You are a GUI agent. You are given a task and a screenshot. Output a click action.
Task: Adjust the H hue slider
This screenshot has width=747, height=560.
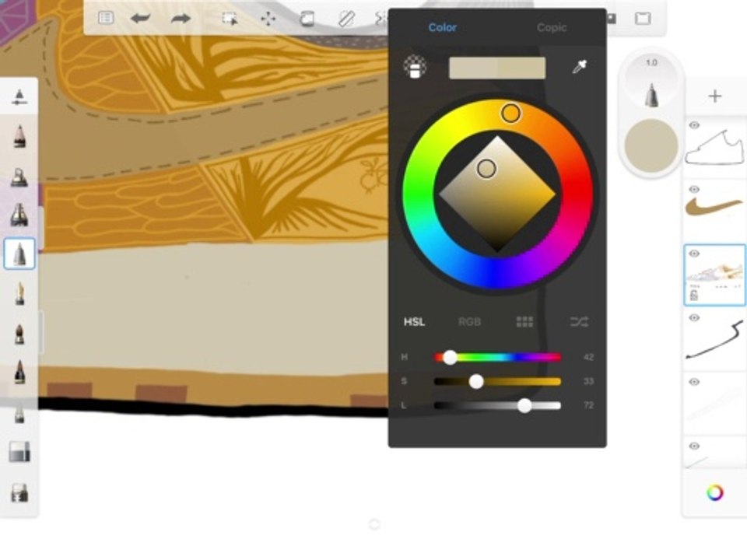pos(497,357)
